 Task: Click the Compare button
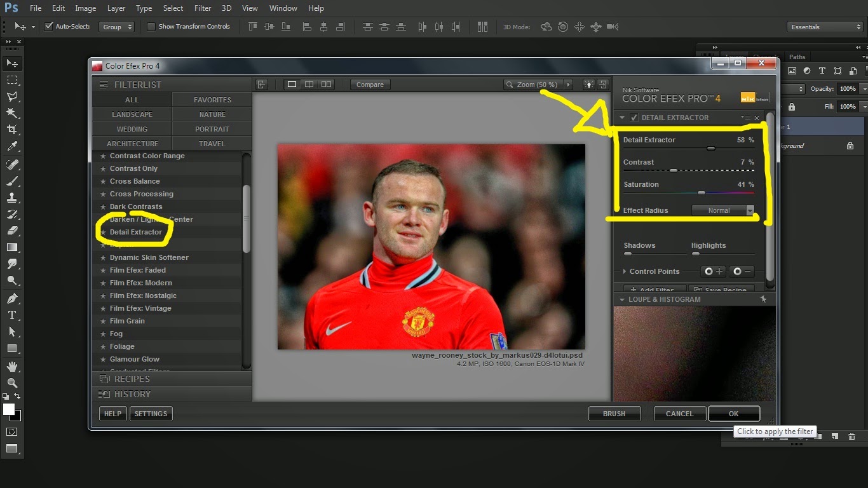pyautogui.click(x=370, y=85)
